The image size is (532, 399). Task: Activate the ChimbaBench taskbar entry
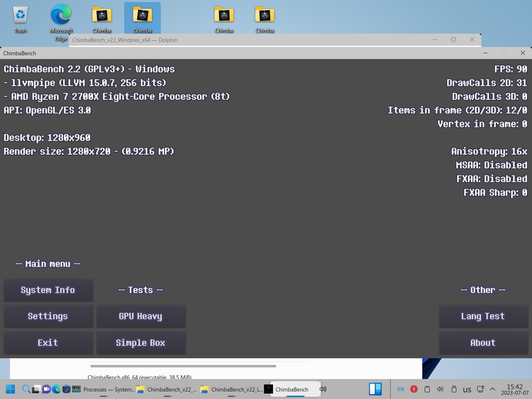pyautogui.click(x=292, y=389)
